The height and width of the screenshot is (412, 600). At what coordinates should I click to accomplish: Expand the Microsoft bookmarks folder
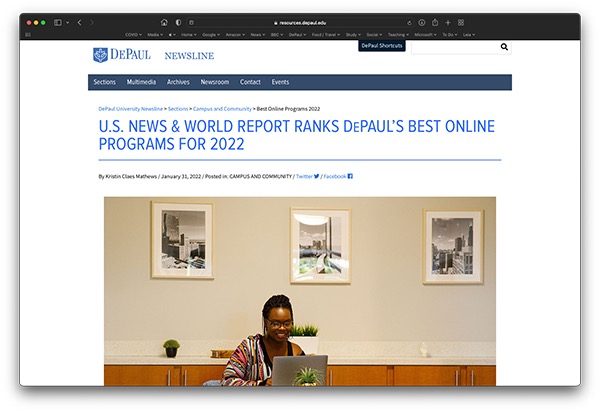pos(426,34)
